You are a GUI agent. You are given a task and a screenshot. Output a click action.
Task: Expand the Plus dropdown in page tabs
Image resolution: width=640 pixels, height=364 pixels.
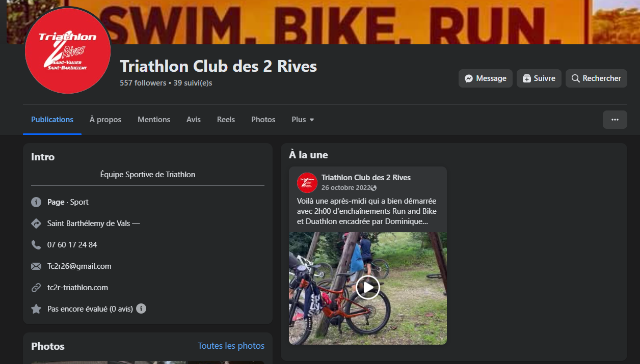point(303,120)
